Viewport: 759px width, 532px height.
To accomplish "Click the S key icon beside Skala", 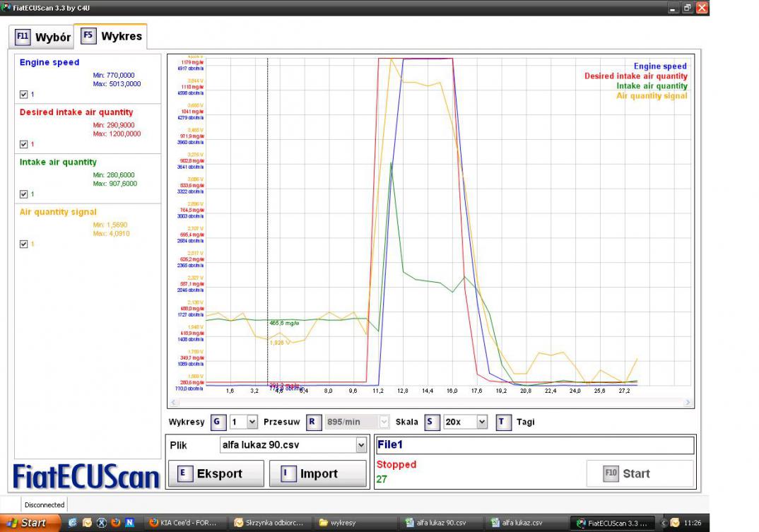I will coord(432,422).
